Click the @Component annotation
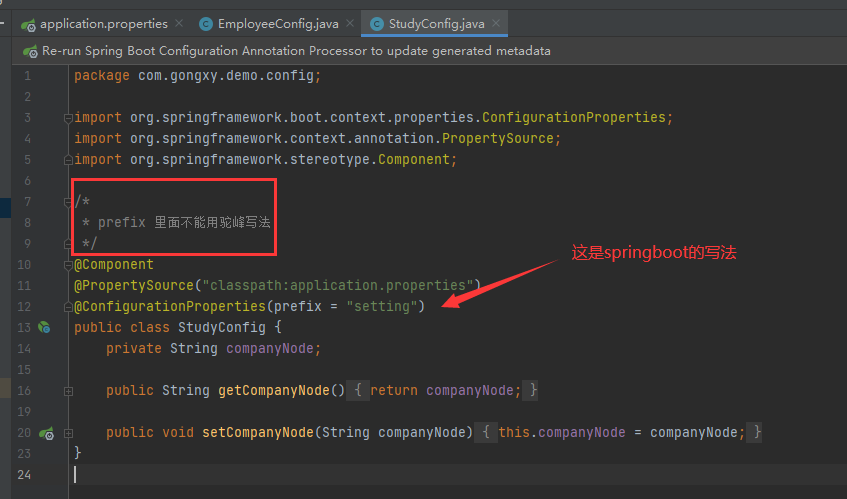847x499 pixels. pyautogui.click(x=113, y=265)
